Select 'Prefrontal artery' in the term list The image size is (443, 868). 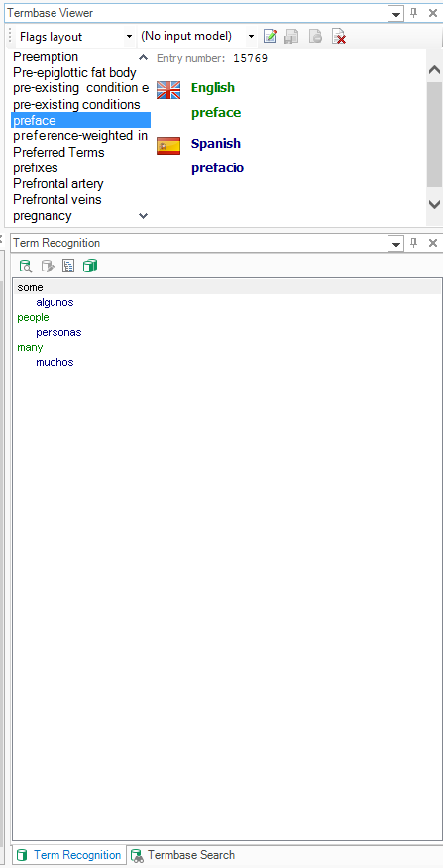pyautogui.click(x=58, y=183)
